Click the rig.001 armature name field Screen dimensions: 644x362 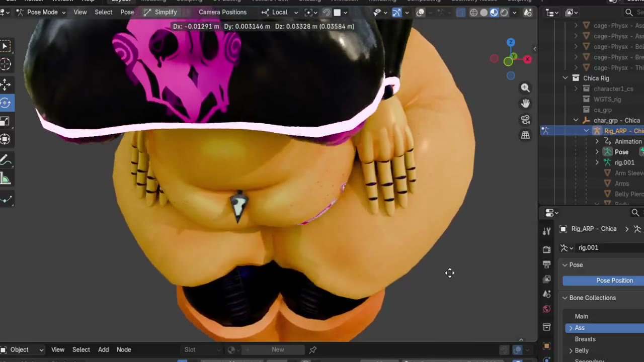[610, 248]
